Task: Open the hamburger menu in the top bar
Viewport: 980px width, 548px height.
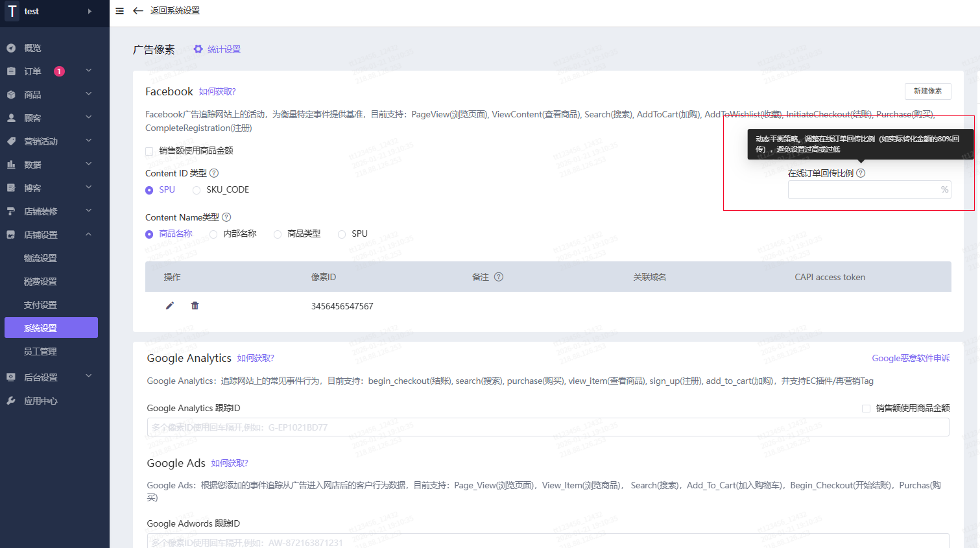Action: point(119,10)
